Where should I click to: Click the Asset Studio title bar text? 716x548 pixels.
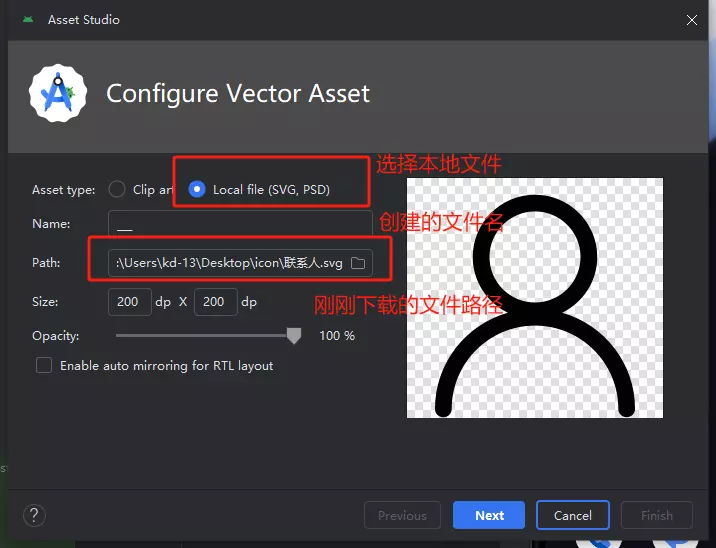click(85, 19)
